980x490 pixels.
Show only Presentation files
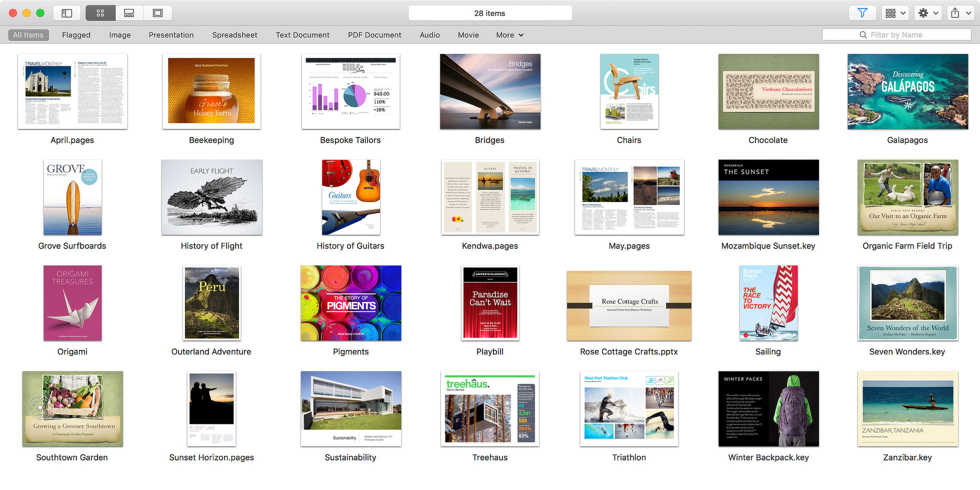coord(171,35)
